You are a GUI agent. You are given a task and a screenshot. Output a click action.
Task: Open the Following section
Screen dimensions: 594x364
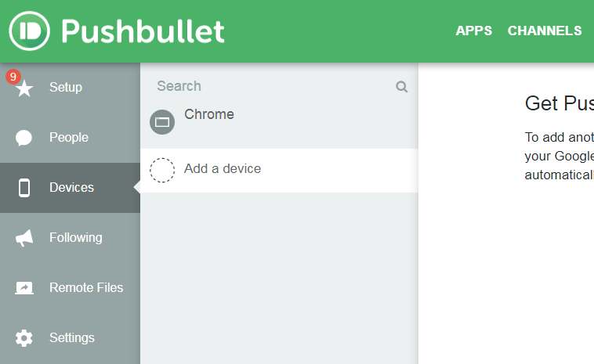pyautogui.click(x=76, y=237)
